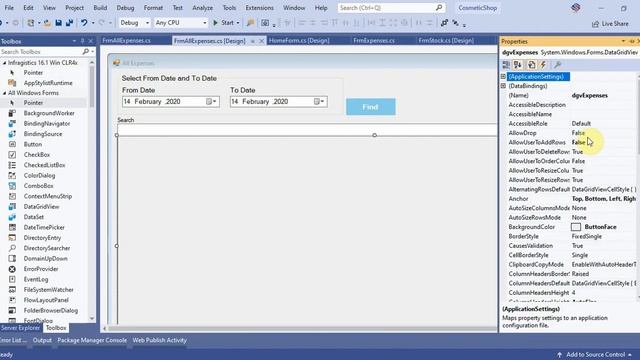Open the Server Explorer tab

20,328
